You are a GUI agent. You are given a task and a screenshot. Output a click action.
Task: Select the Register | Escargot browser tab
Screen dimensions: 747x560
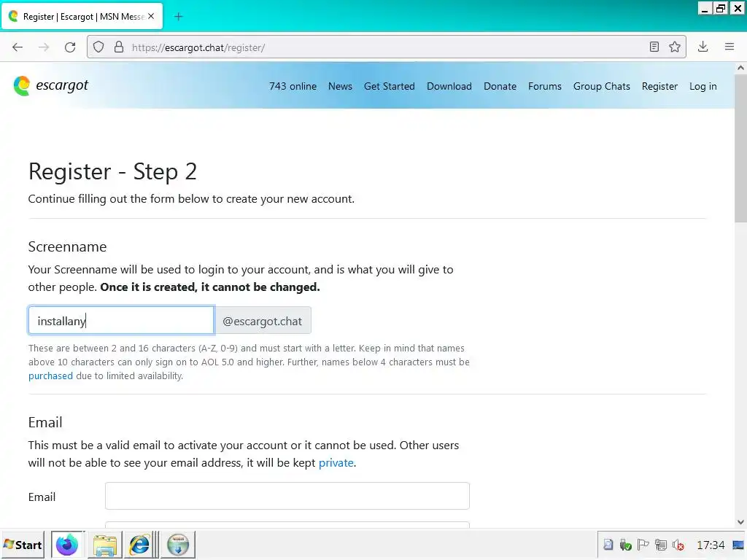(82, 16)
